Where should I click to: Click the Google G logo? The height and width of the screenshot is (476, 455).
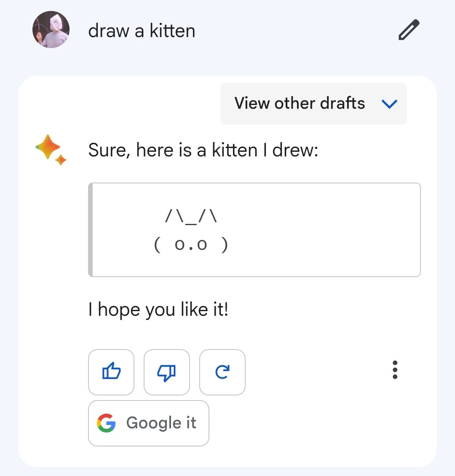pos(106,423)
